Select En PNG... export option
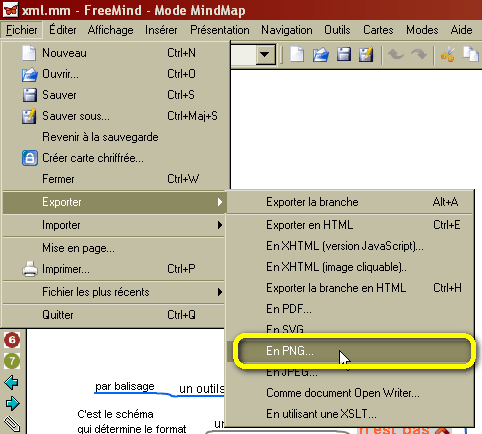This screenshot has width=482, height=434. 350,351
